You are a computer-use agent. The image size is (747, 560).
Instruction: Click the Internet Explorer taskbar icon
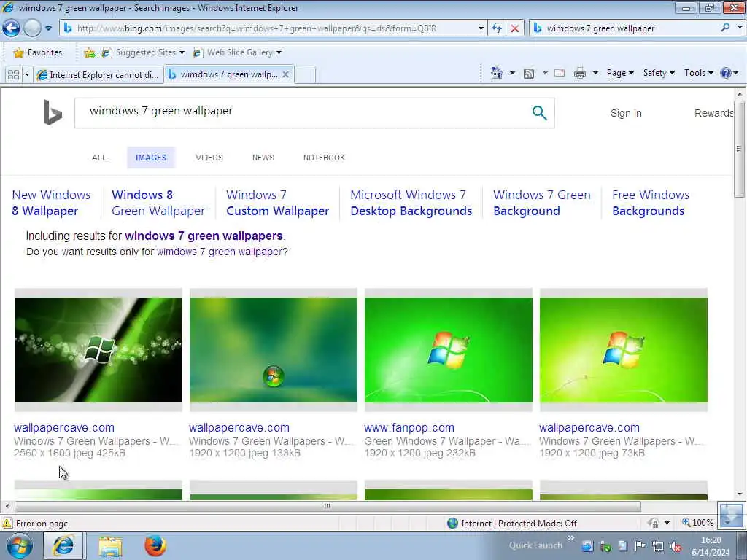pos(63,545)
